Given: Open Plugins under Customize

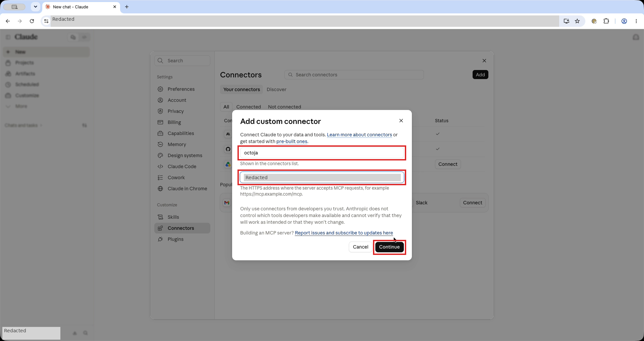Looking at the screenshot, I should [182, 239].
